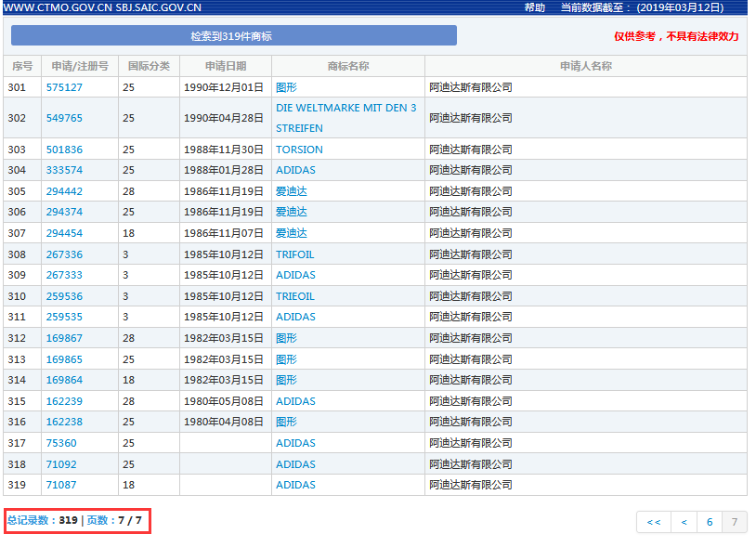Go to page 6 in pagination
756x547 pixels.
710,522
